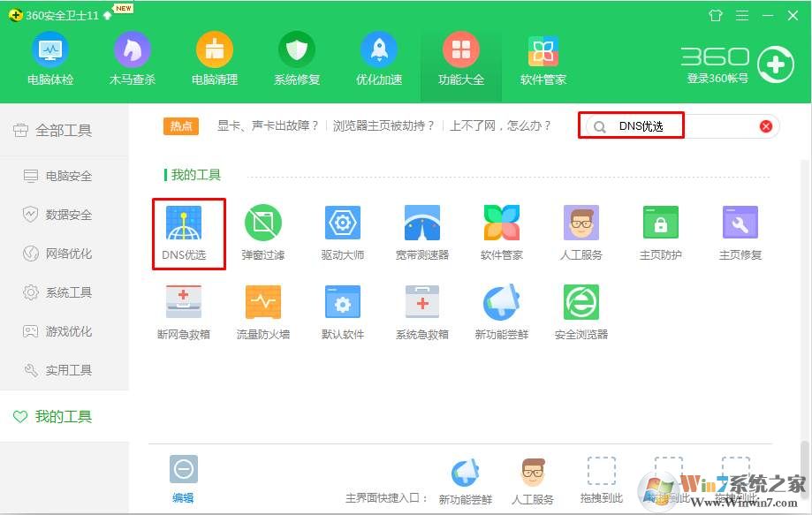Select 数据安全 category in sidebar
Screen dimensions: 812x515
(x=64, y=215)
